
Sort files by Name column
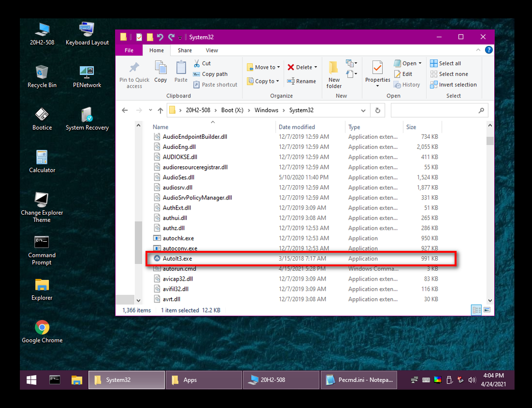(x=160, y=127)
